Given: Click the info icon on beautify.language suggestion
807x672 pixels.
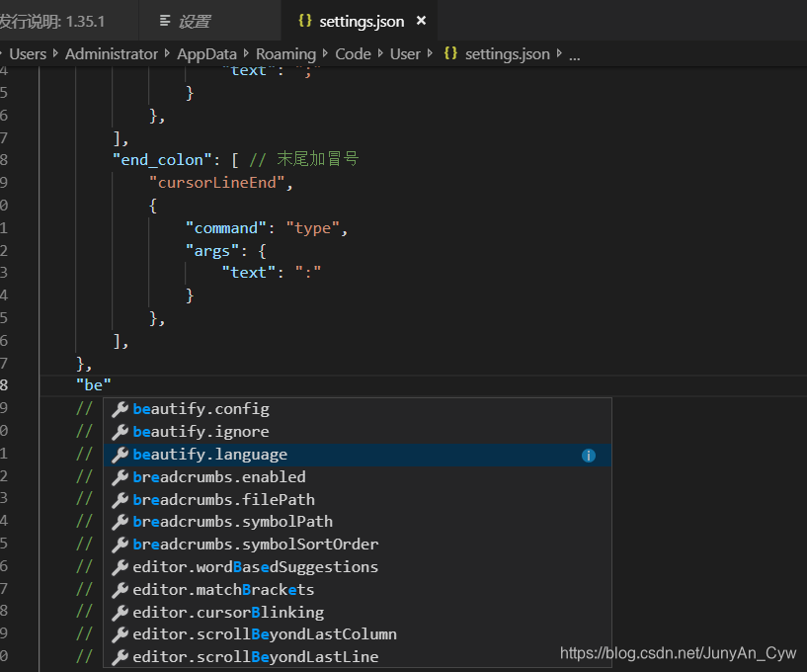Looking at the screenshot, I should (589, 455).
